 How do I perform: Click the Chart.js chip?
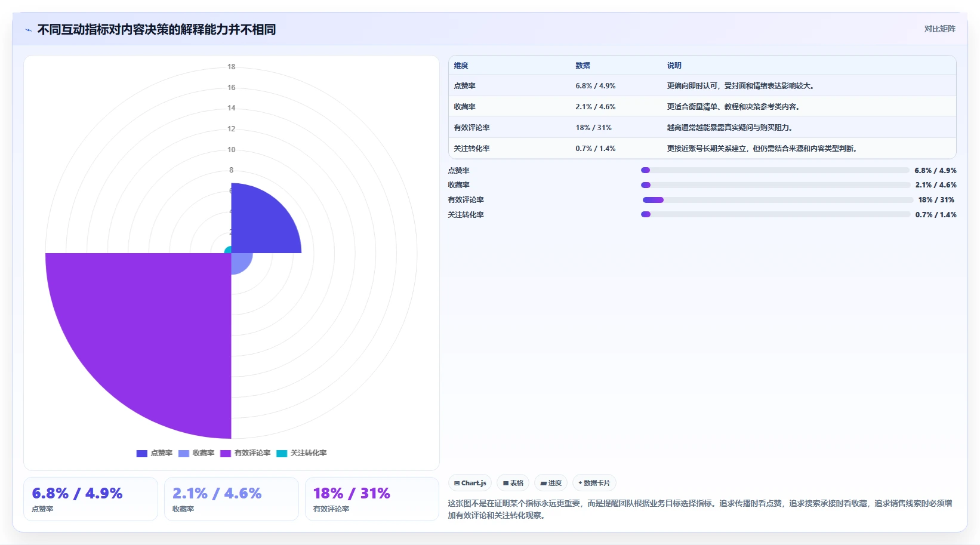(470, 483)
